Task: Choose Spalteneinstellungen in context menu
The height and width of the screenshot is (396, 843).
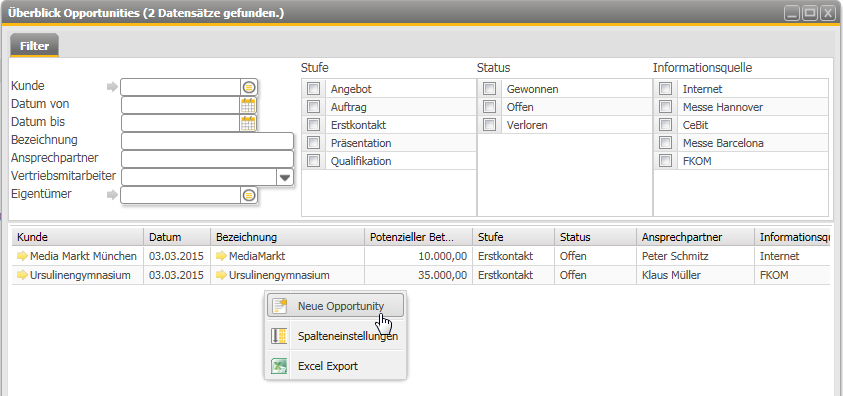Action: tap(335, 336)
